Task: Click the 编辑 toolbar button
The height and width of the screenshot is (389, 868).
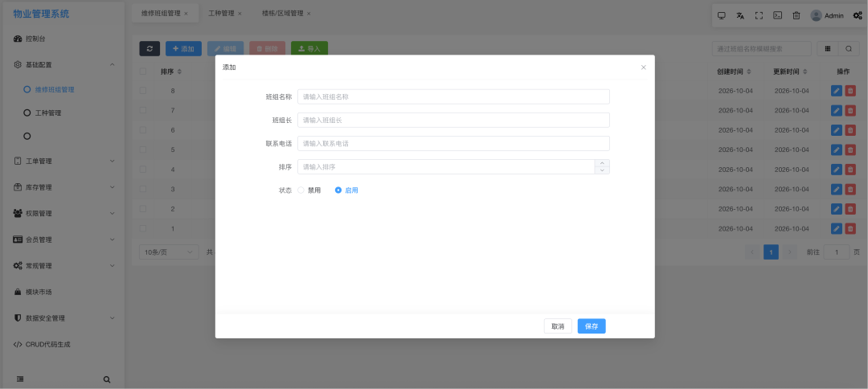Action: point(225,49)
